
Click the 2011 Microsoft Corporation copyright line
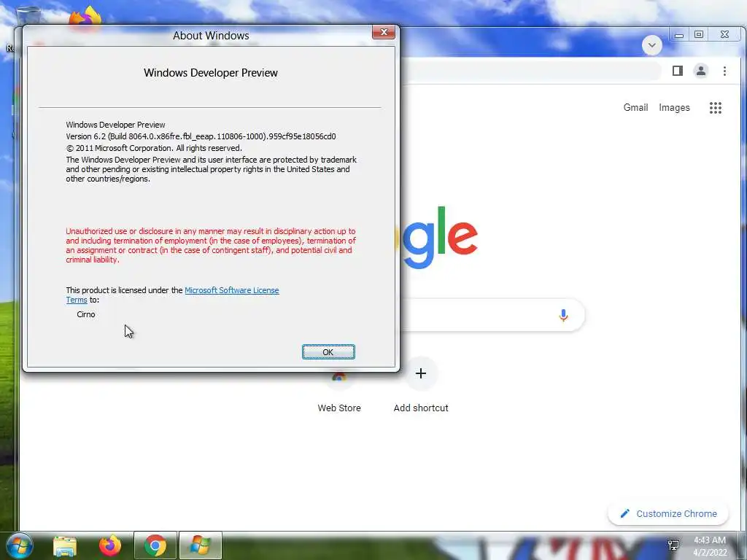pyautogui.click(x=154, y=148)
